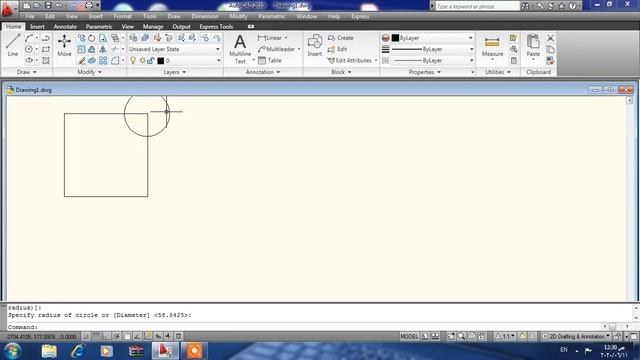Click the Array tool icon

pos(103,61)
